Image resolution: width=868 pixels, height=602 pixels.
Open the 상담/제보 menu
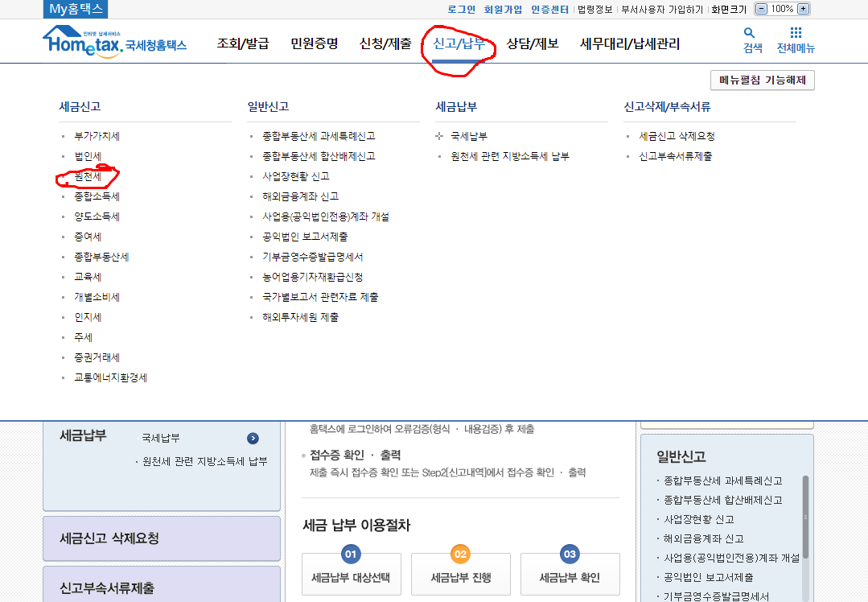click(533, 43)
